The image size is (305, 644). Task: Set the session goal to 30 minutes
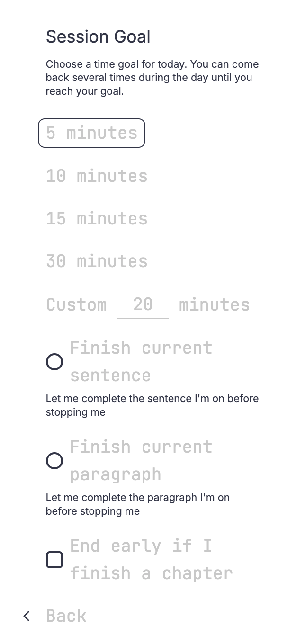[97, 261]
